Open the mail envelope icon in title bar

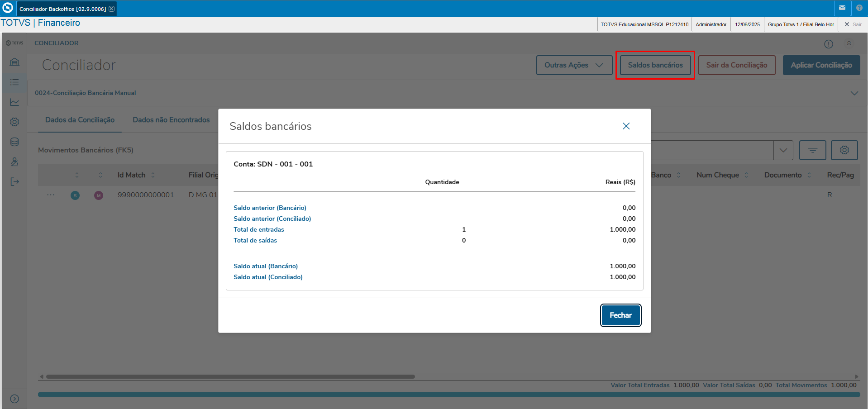(x=842, y=8)
